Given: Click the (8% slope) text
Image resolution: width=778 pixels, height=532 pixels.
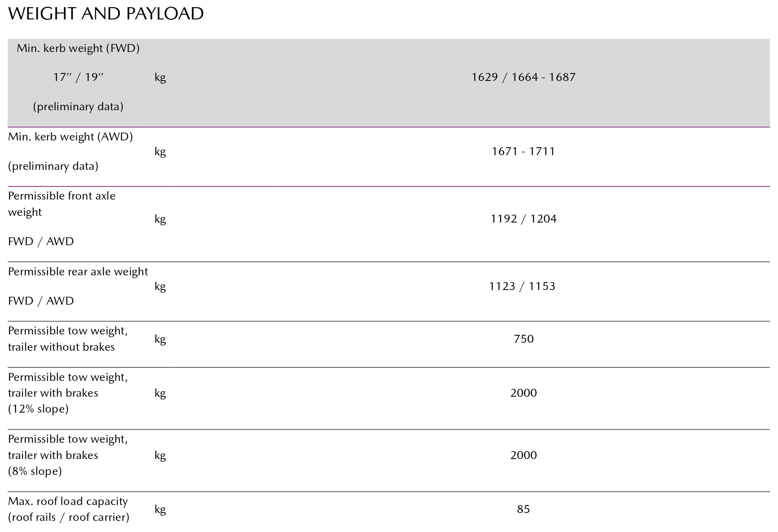Looking at the screenshot, I should tap(35, 471).
